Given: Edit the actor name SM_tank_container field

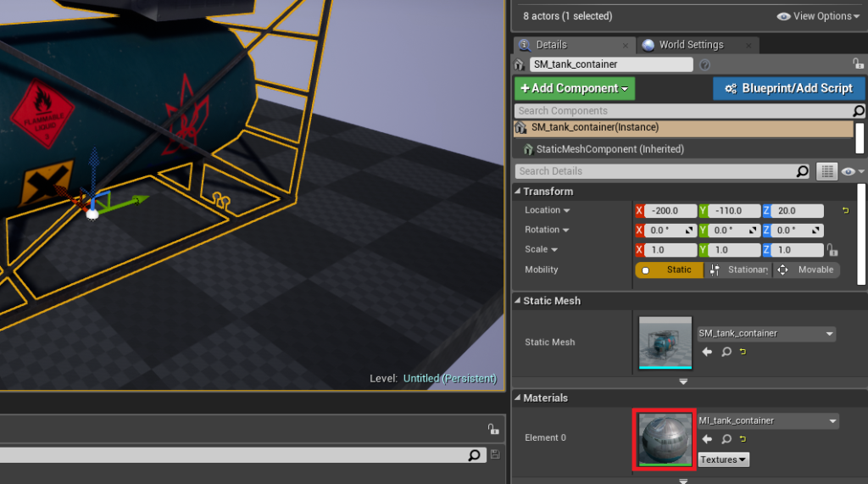Looking at the screenshot, I should [x=611, y=64].
